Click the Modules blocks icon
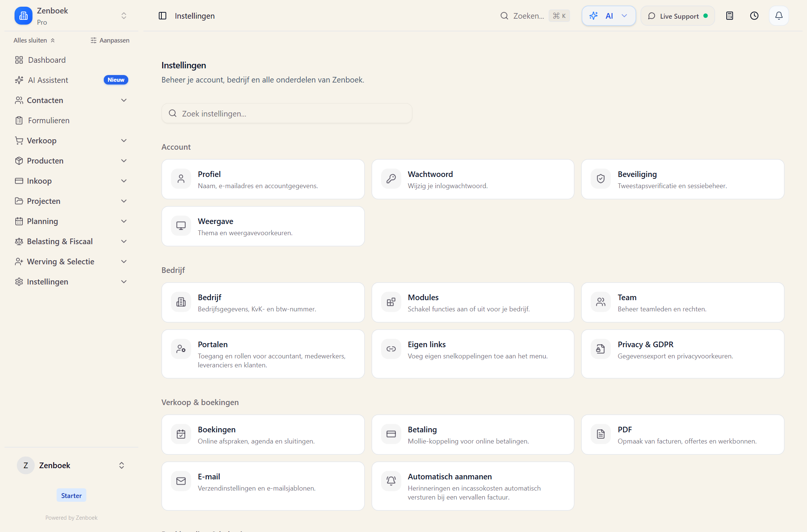The height and width of the screenshot is (532, 807). (391, 302)
